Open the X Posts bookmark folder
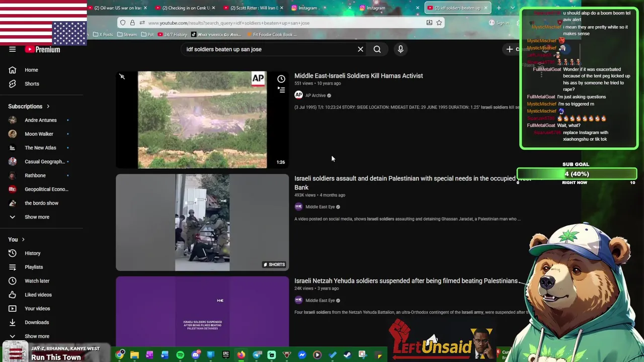This screenshot has width=644, height=362. (103, 35)
